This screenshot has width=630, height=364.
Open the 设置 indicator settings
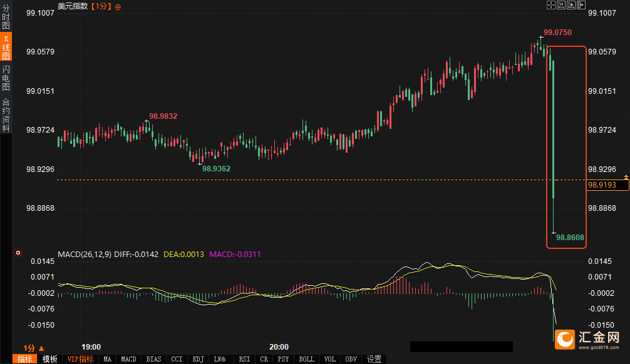click(374, 359)
